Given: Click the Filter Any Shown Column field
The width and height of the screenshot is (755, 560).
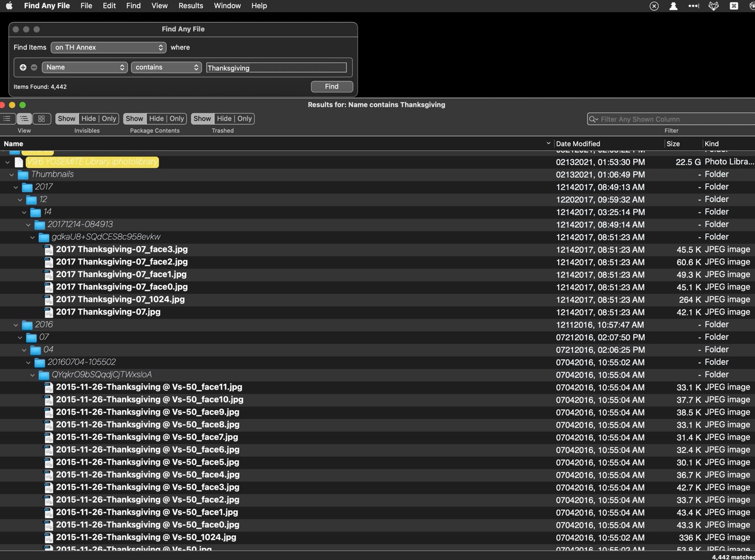Looking at the screenshot, I should [x=671, y=119].
